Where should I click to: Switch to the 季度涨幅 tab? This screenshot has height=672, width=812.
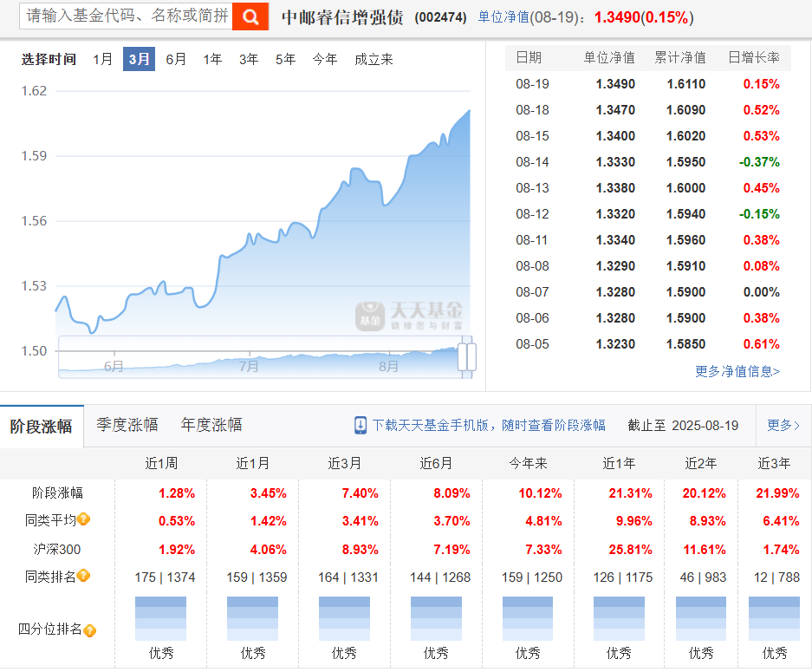[127, 425]
